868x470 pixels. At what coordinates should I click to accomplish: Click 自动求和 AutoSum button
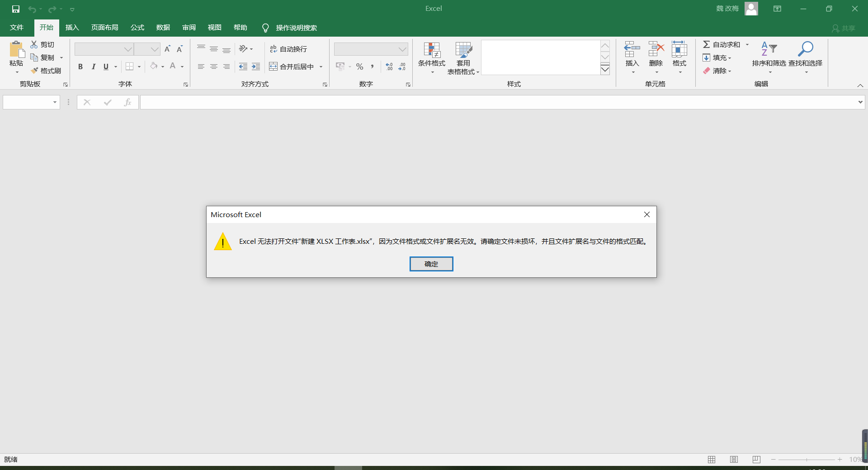click(x=722, y=44)
